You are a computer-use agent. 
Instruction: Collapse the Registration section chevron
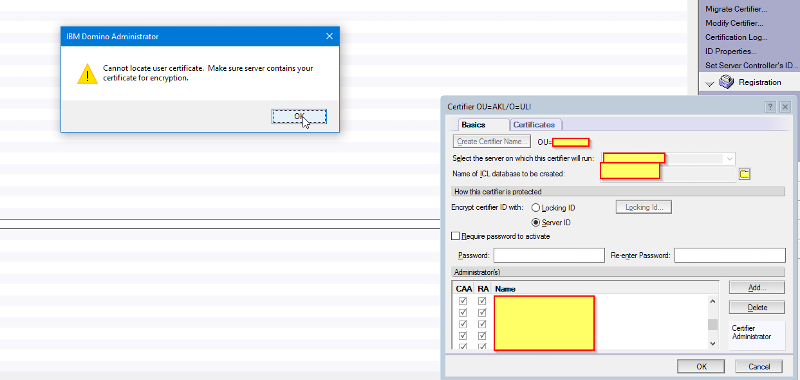tap(709, 83)
